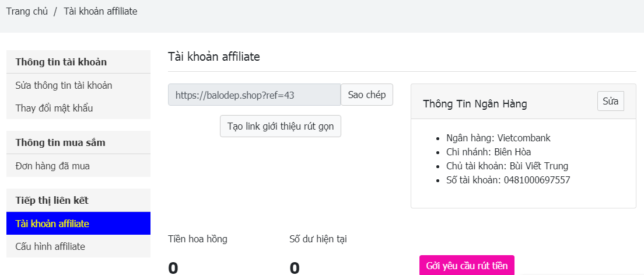Click the Tài khoản affiliate breadcrumb
This screenshot has height=275, width=644.
pos(100,11)
